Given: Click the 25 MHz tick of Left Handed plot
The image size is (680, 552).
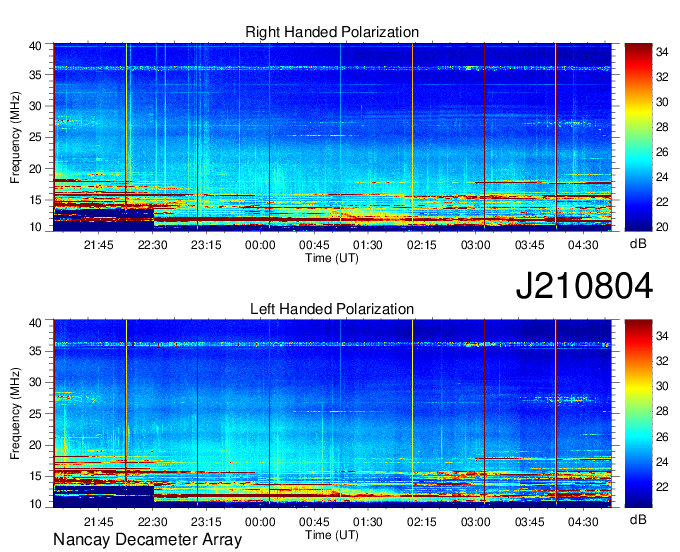Looking at the screenshot, I should point(35,414).
